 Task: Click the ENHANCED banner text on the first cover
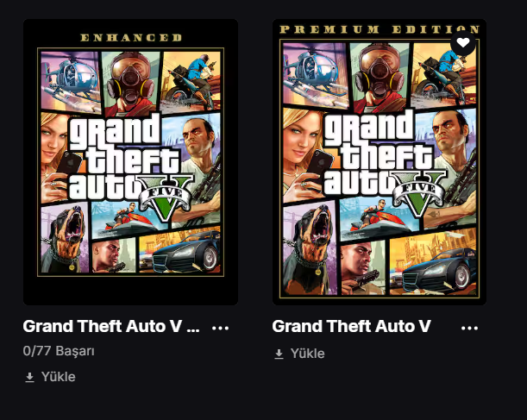(x=130, y=38)
